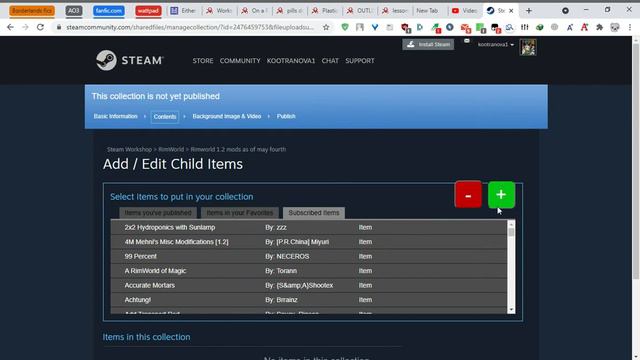Click the green shield extension icon

click(345, 27)
